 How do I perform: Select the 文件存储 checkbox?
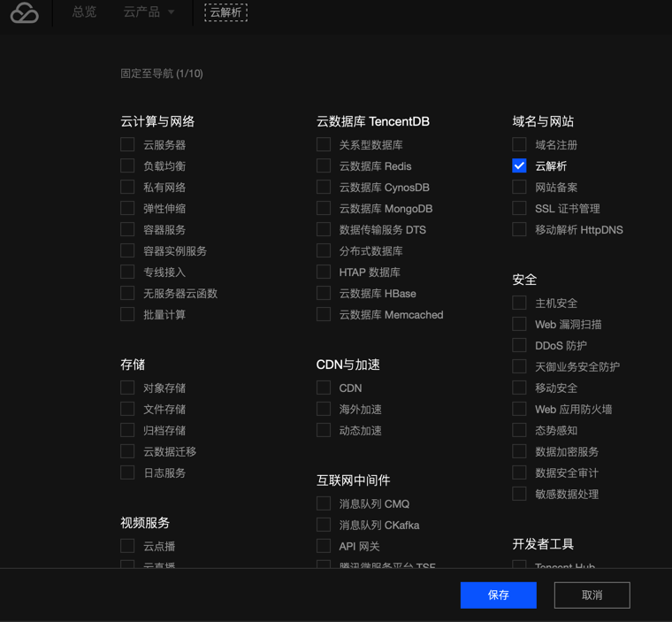click(127, 409)
